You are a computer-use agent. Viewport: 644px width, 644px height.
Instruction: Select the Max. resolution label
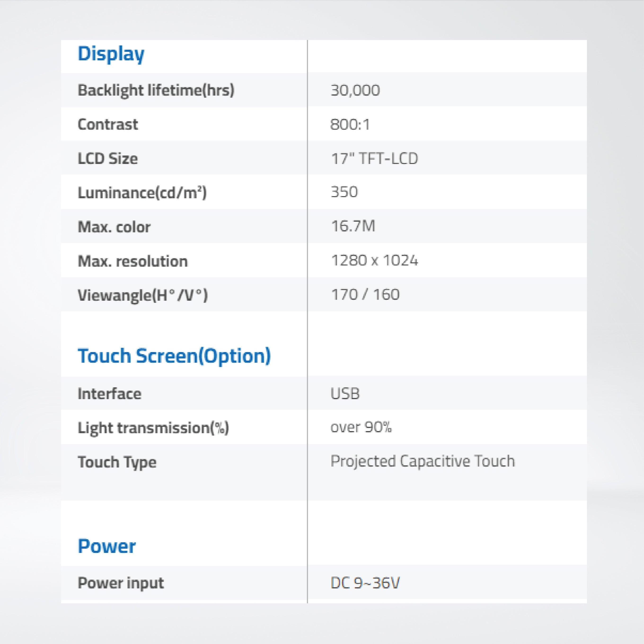point(133,261)
